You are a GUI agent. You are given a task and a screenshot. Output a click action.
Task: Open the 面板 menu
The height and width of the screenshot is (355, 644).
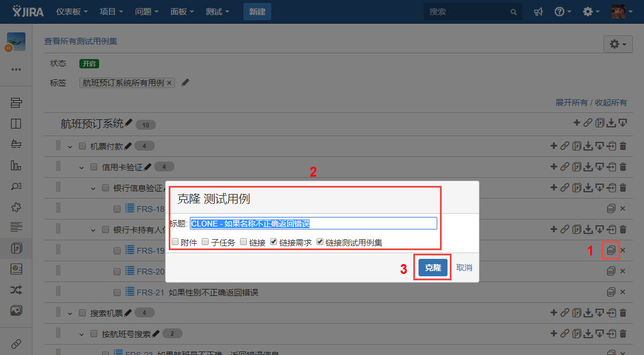(182, 12)
